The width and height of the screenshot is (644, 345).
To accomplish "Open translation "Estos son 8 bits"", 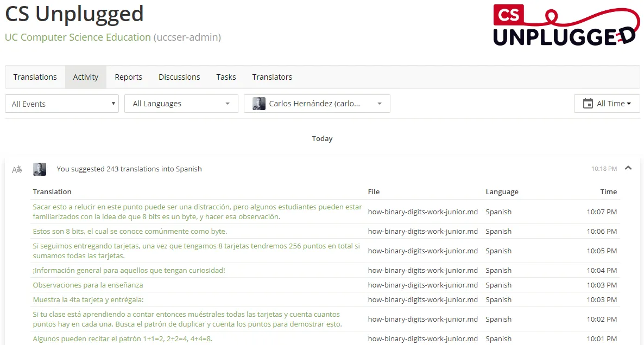I will pyautogui.click(x=130, y=232).
